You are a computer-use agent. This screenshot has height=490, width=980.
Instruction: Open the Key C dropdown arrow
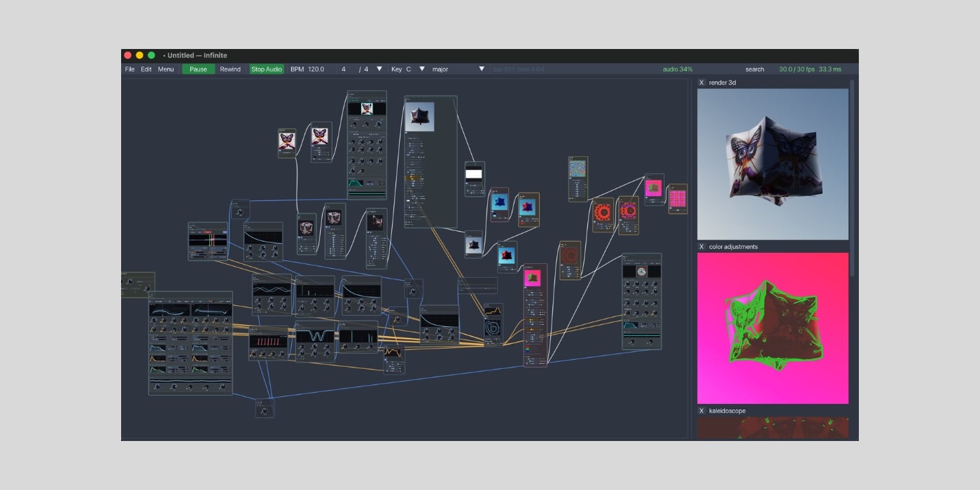[421, 69]
